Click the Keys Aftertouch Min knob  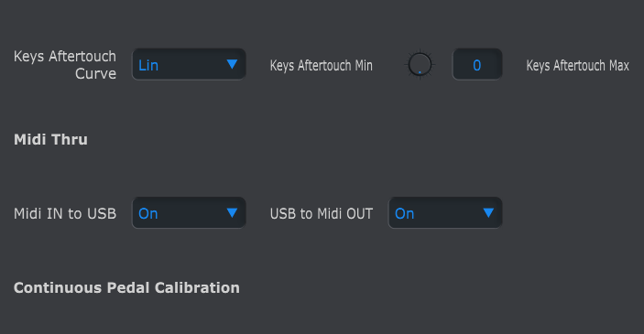tap(420, 64)
